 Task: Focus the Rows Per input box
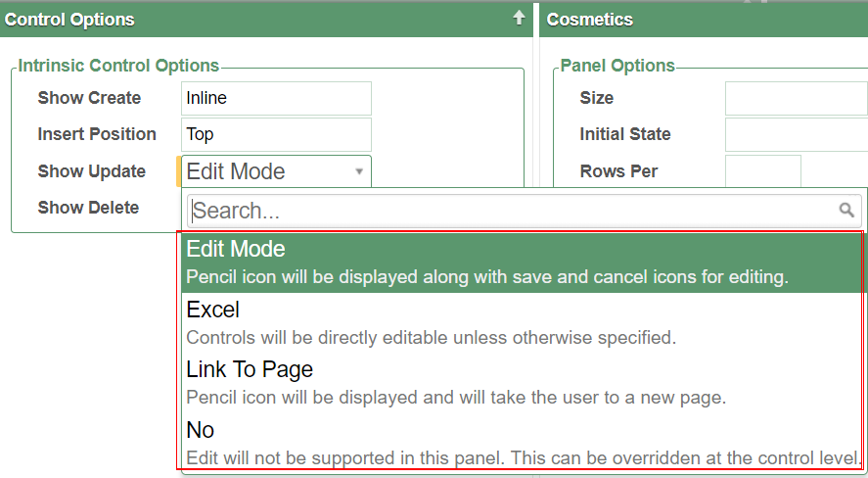coord(762,170)
